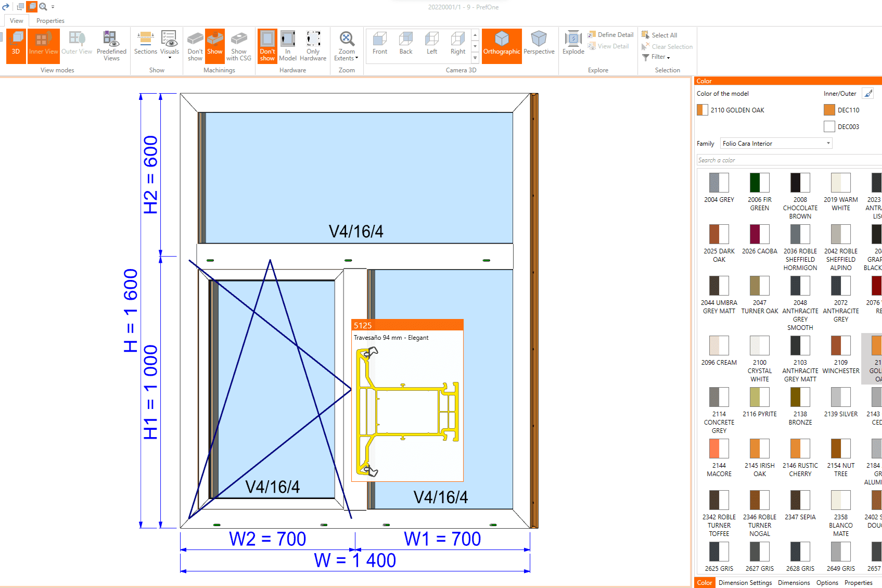This screenshot has height=588, width=882.
Task: Click the Inner/Outer color picker icon
Action: (x=867, y=94)
